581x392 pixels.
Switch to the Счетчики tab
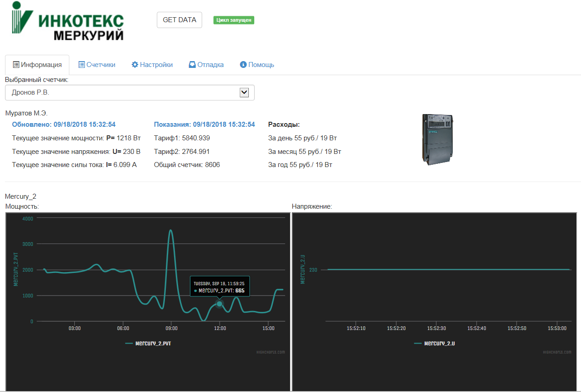click(101, 65)
